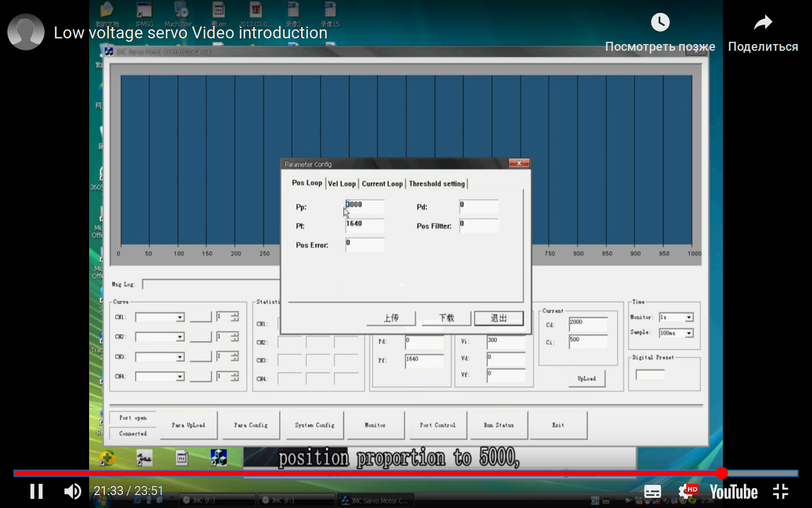This screenshot has height=508, width=812.
Task: Click the CN2 curve spinner arrows
Action: pyautogui.click(x=235, y=336)
